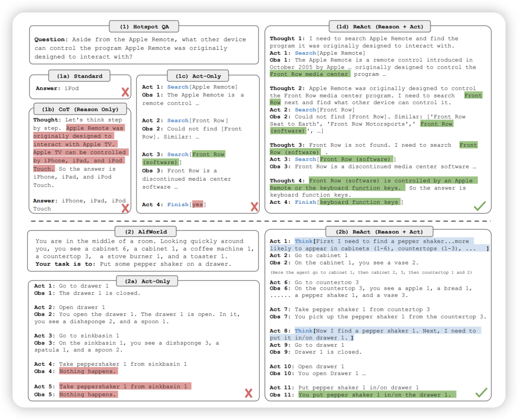Select the "(1a) Standard" title label
This screenshot has height=420, width=518.
tap(80, 76)
